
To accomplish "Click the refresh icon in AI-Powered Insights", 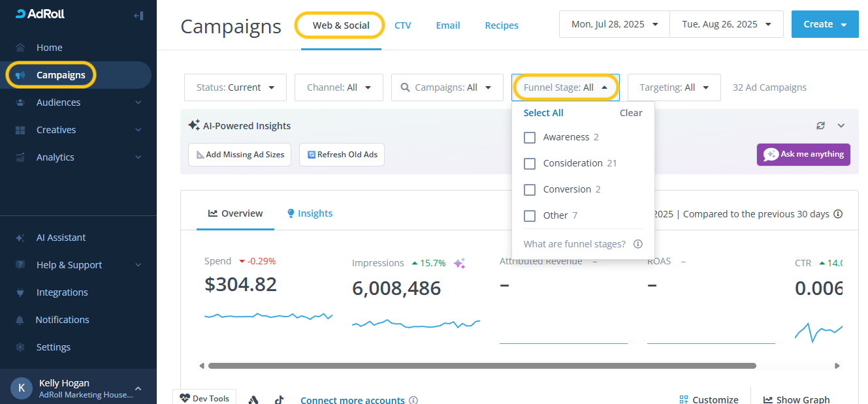I will tap(821, 125).
